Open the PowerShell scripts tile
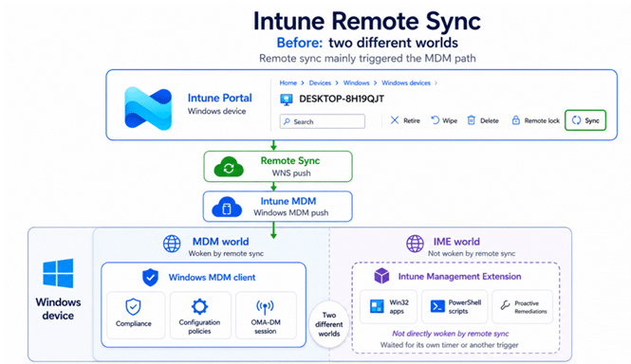This screenshot has width=631, height=364. coord(455,306)
